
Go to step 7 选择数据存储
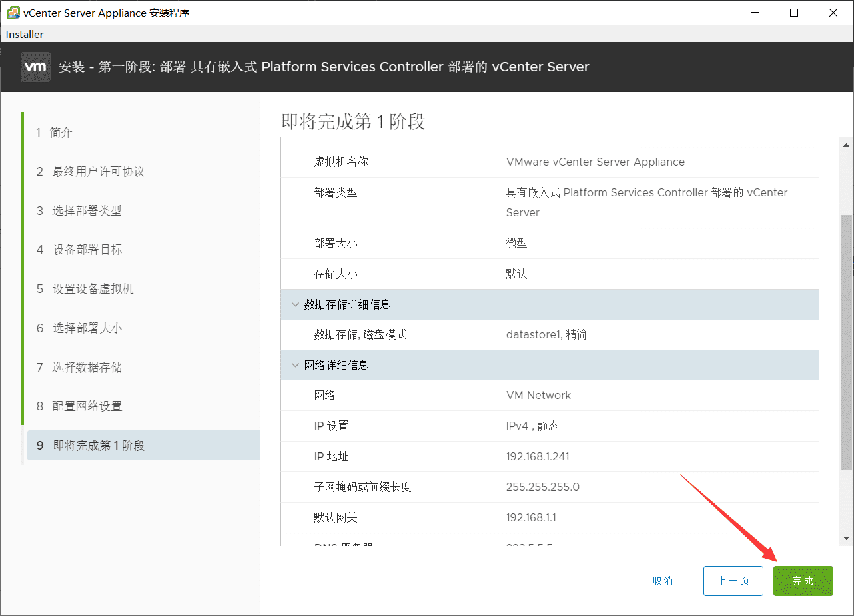point(79,368)
